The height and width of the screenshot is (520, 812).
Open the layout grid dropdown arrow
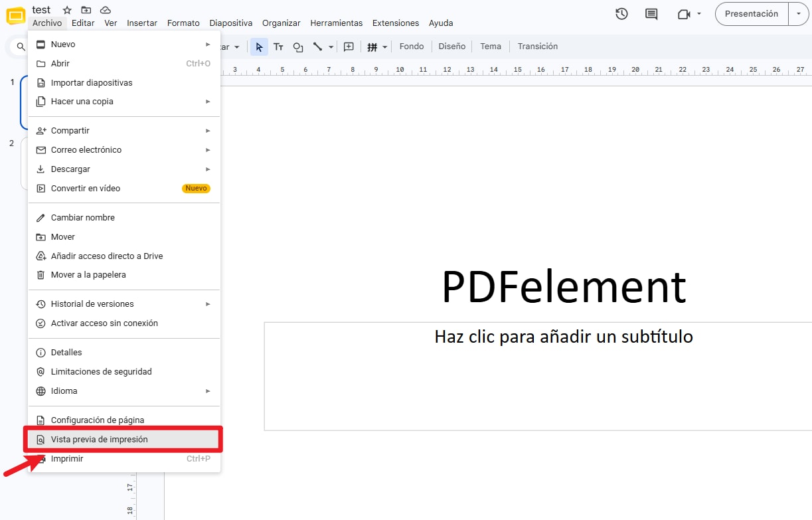coord(384,47)
